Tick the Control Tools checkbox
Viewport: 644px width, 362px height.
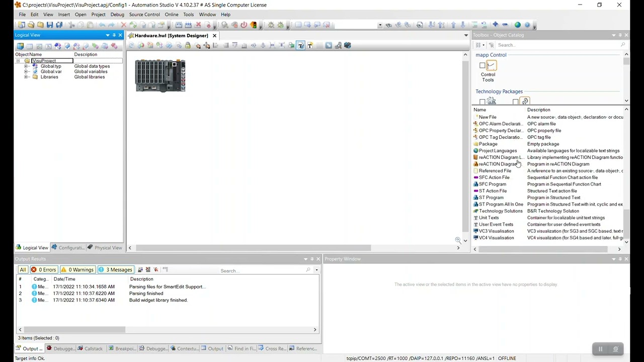click(x=482, y=65)
